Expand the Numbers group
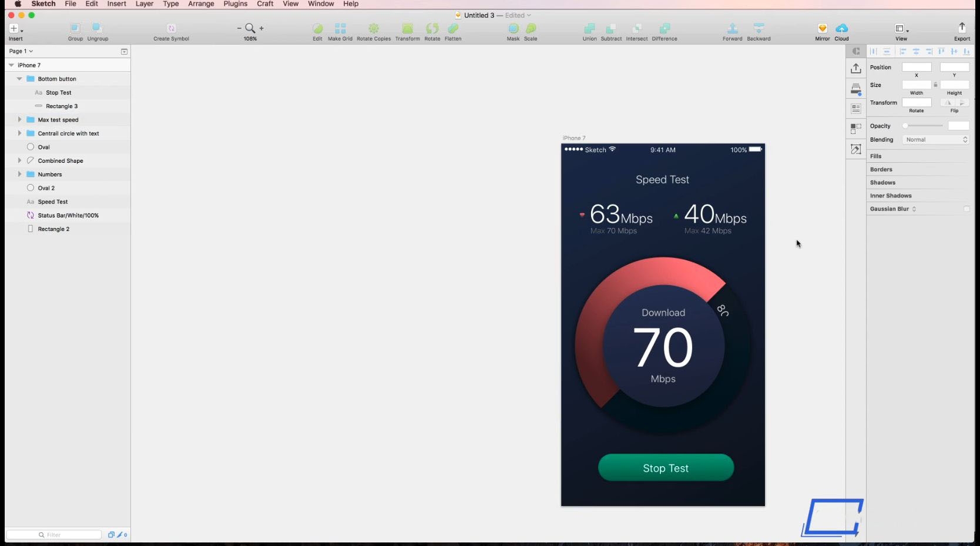980x546 pixels. click(19, 174)
